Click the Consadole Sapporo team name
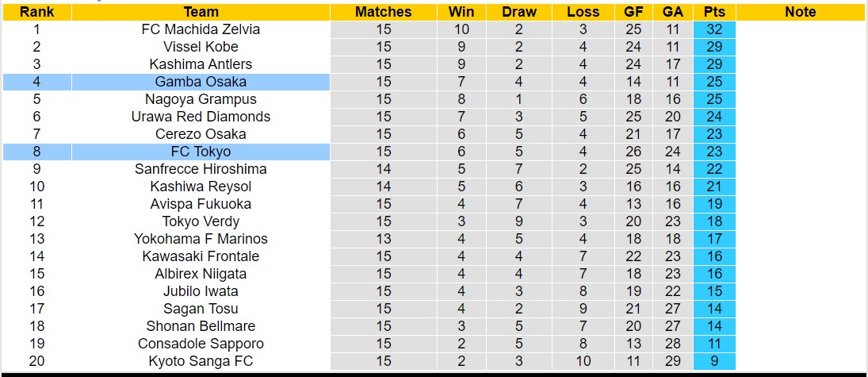 [x=201, y=344]
